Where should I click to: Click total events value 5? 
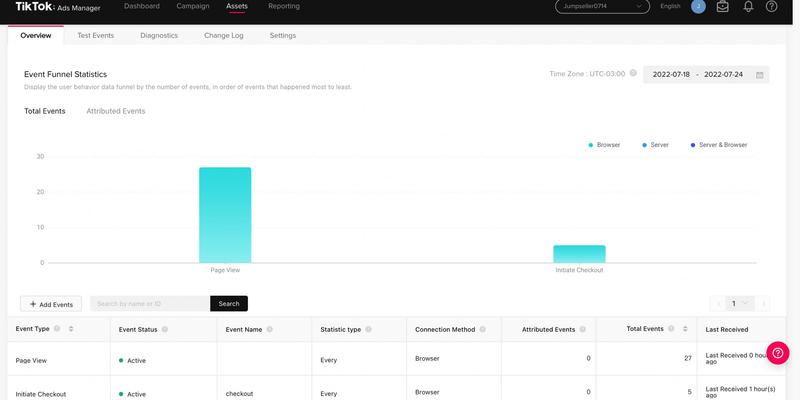(690, 392)
